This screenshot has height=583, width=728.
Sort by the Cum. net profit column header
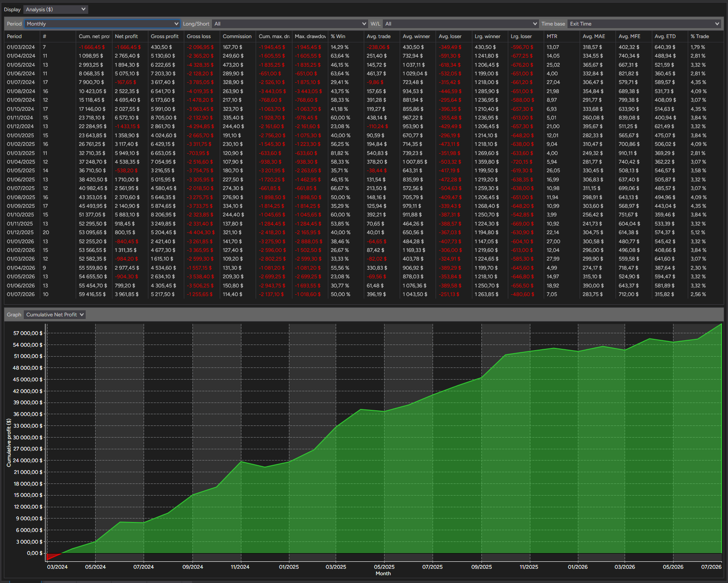click(x=94, y=36)
